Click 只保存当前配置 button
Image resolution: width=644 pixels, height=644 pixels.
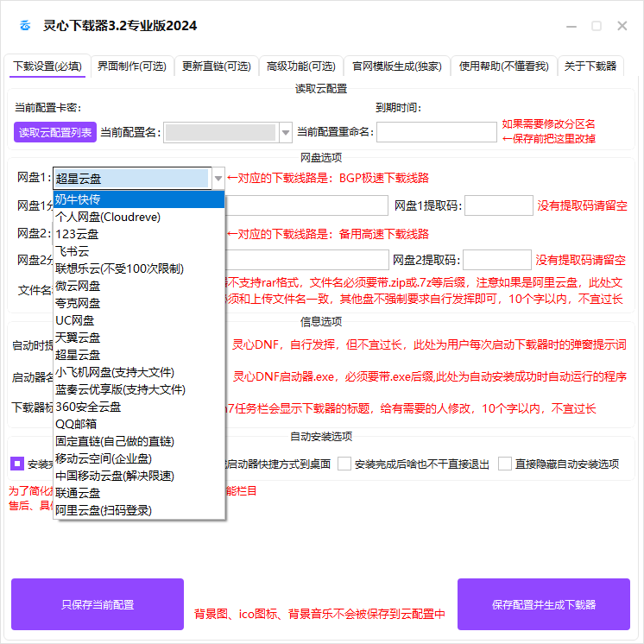point(98,604)
